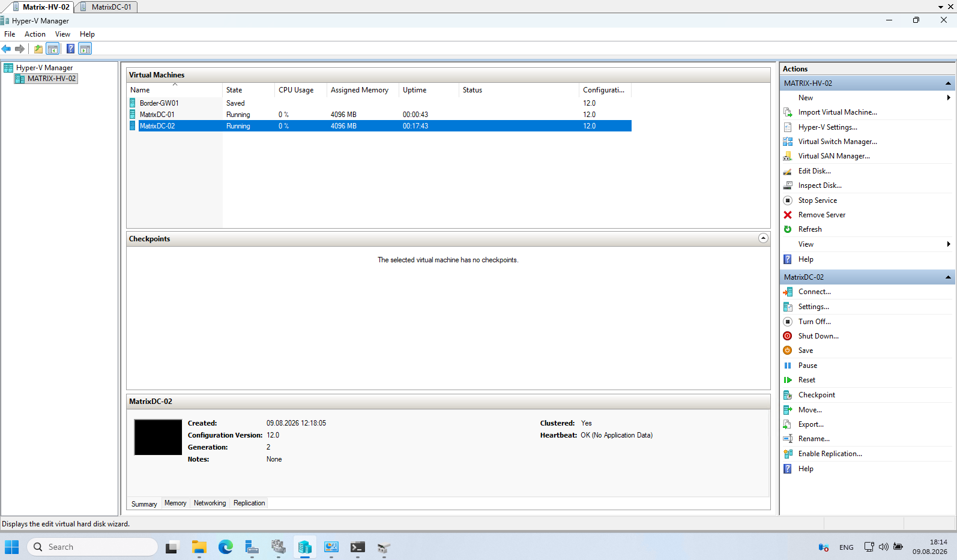Screen dimensions: 957x560
Task: Open the Help menu in the menu bar
Action: pyautogui.click(x=87, y=34)
